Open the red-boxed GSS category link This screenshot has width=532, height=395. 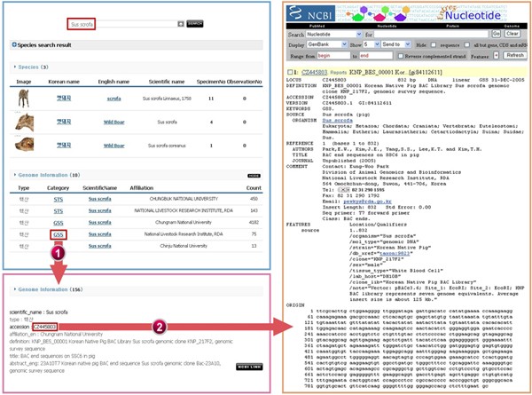pyautogui.click(x=58, y=234)
